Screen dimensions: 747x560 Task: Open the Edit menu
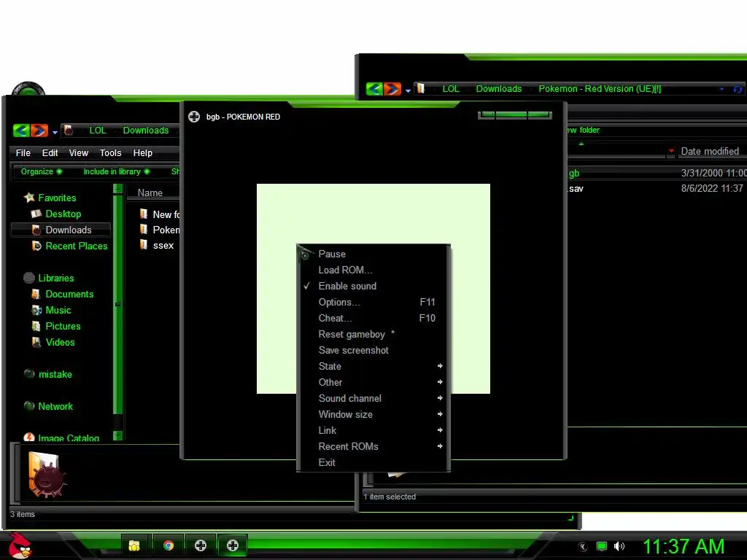(x=50, y=153)
